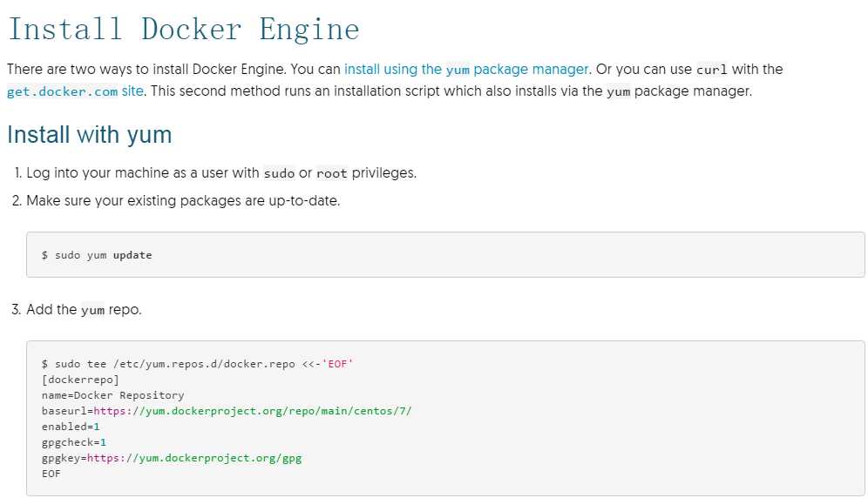Image resolution: width=868 pixels, height=498 pixels.
Task: Click the inline 'curl' code word
Action: (711, 70)
